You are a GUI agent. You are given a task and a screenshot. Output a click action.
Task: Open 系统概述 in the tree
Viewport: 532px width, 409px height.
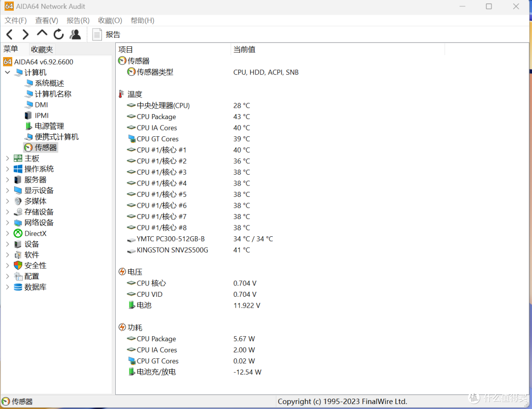[x=45, y=83]
